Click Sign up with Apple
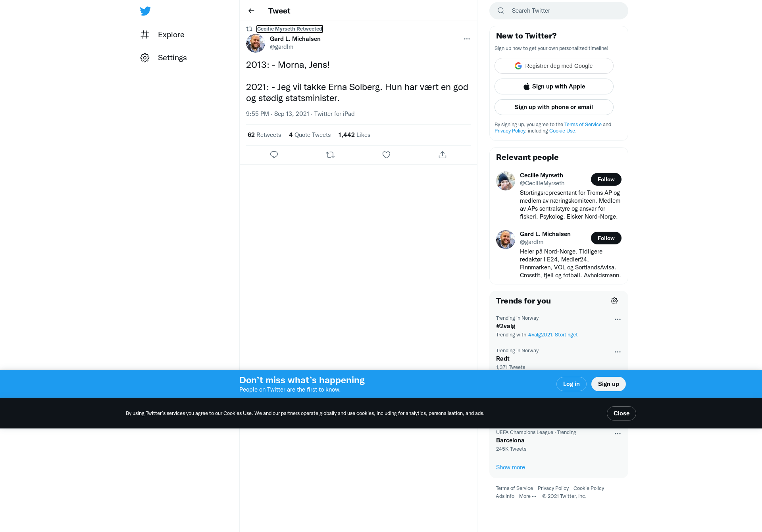This screenshot has width=762, height=532. (x=554, y=86)
